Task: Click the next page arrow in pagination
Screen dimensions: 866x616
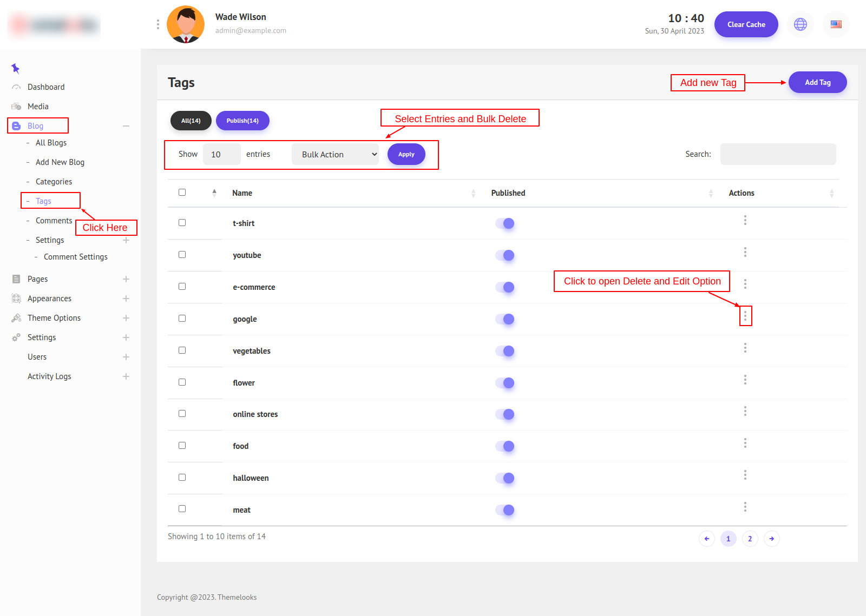Action: click(x=771, y=539)
